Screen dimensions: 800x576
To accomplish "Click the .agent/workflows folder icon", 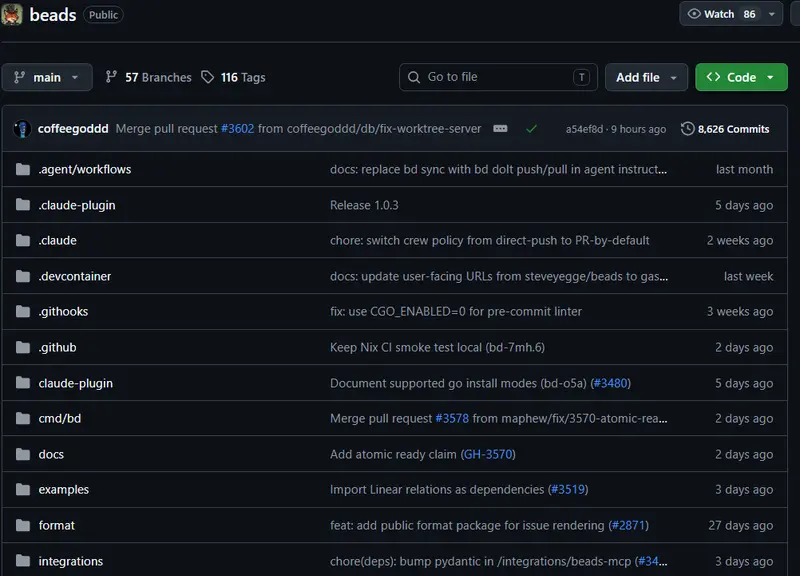I will point(23,169).
